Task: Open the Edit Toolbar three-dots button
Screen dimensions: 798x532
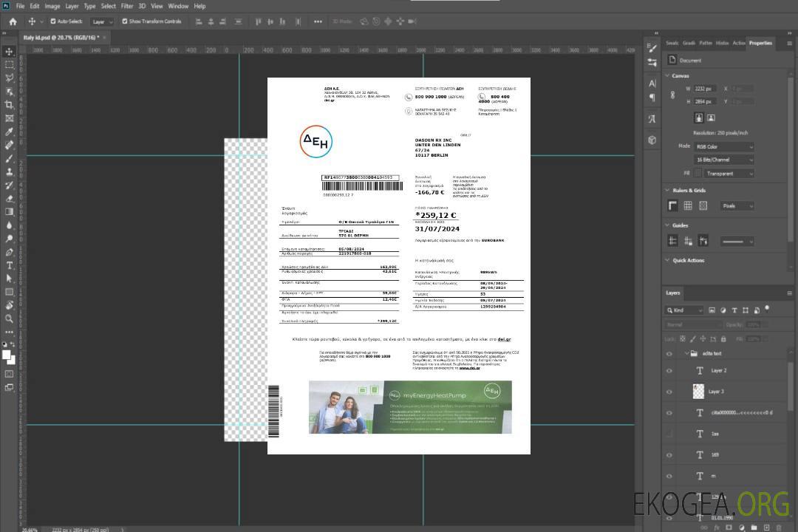Action: (x=9, y=332)
